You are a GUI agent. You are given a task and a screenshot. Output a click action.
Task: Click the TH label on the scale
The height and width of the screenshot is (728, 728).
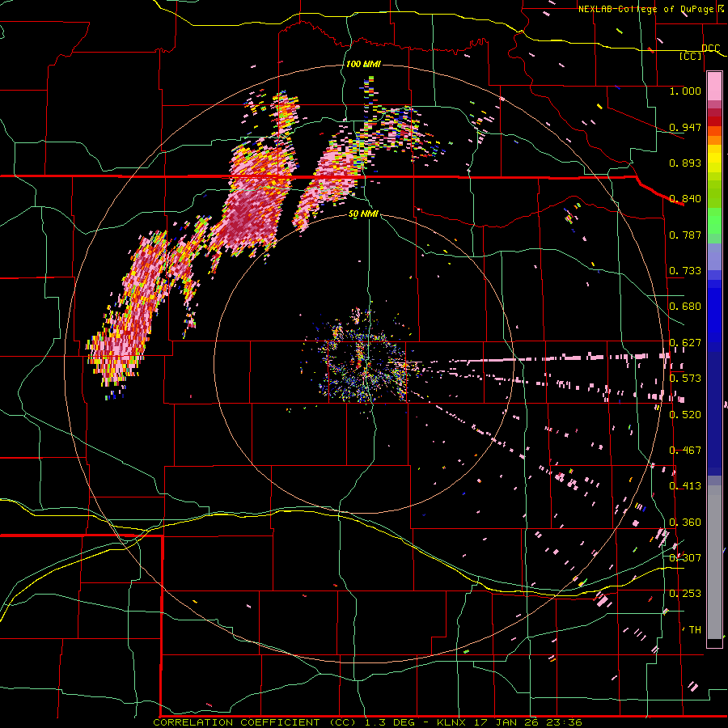tap(695, 630)
